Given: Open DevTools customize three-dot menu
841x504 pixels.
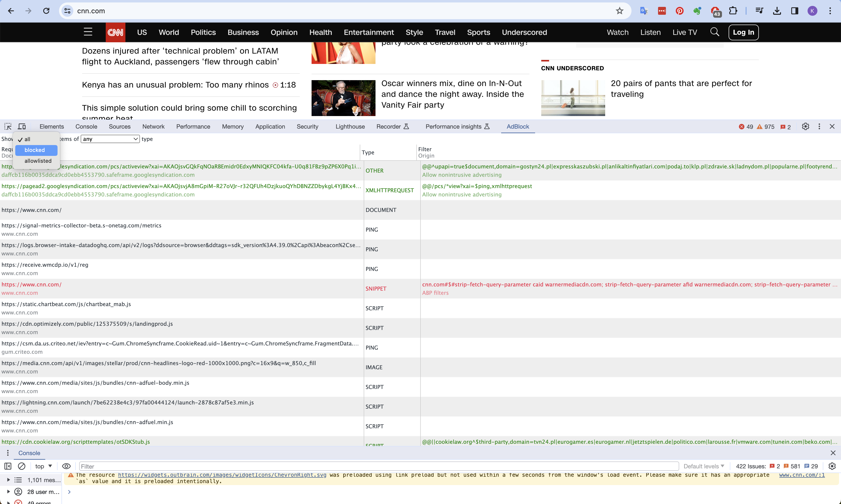Looking at the screenshot, I should point(819,126).
